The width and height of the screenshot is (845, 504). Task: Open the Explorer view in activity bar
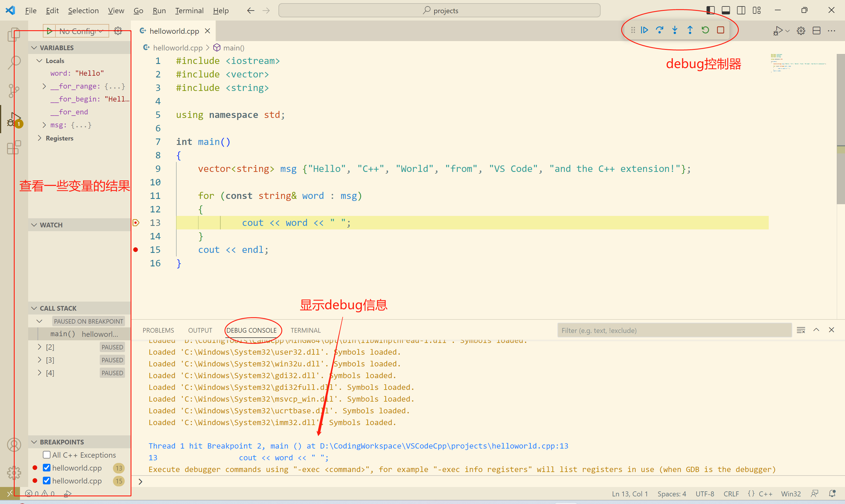pos(14,34)
